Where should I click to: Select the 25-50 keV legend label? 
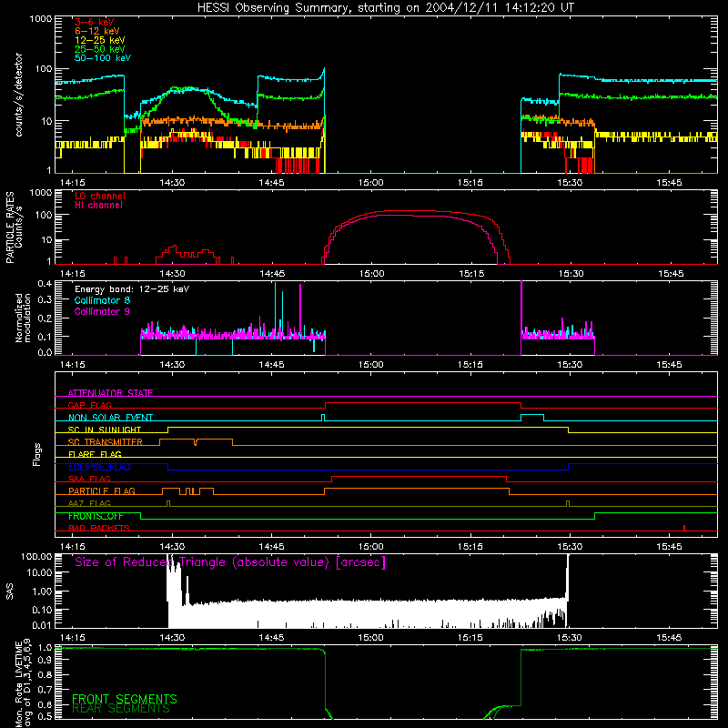[100, 49]
